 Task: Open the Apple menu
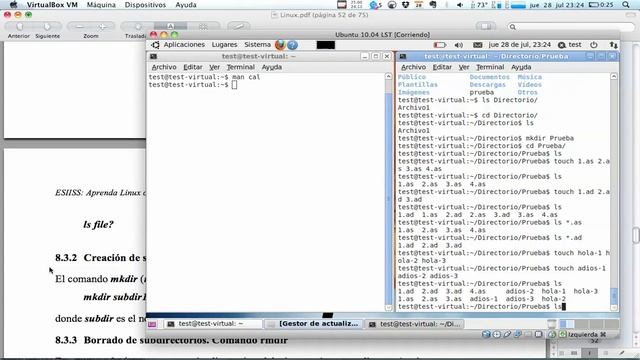[x=13, y=5]
